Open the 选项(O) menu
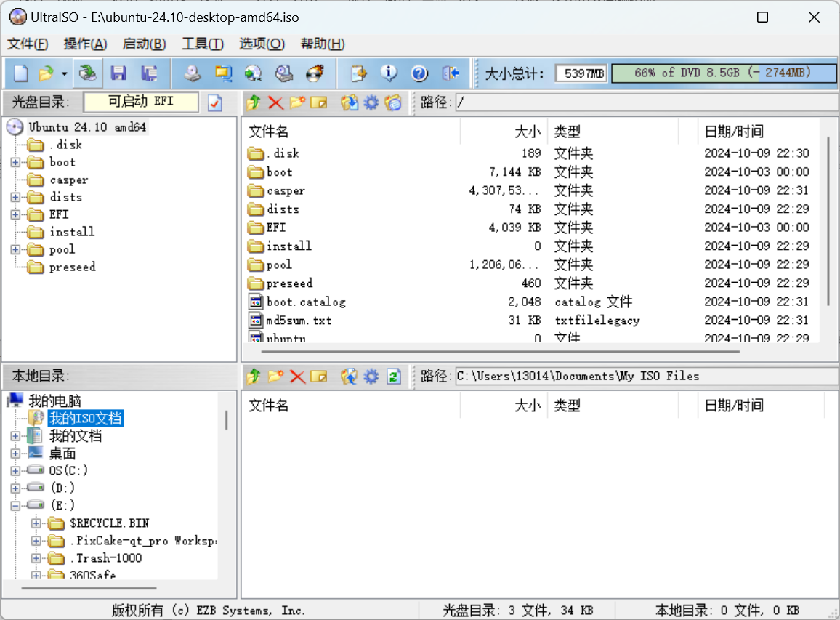This screenshot has height=620, width=840. [262, 44]
